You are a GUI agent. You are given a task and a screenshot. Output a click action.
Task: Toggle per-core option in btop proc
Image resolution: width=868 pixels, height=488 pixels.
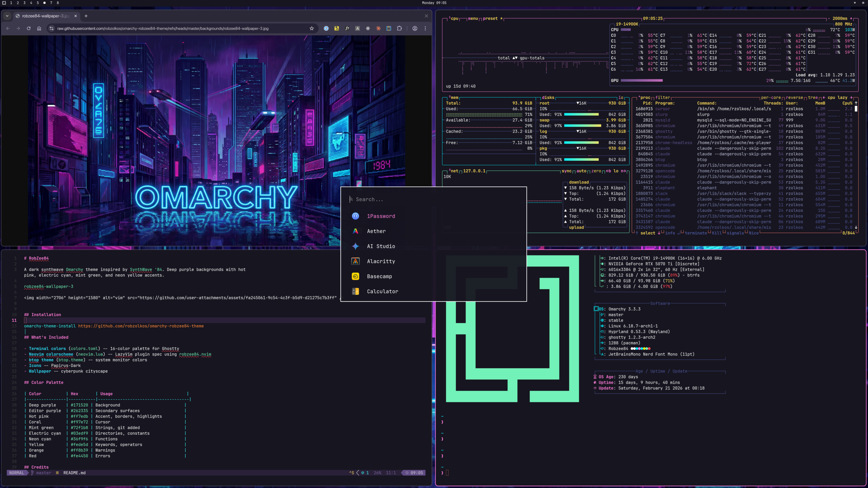[771, 97]
